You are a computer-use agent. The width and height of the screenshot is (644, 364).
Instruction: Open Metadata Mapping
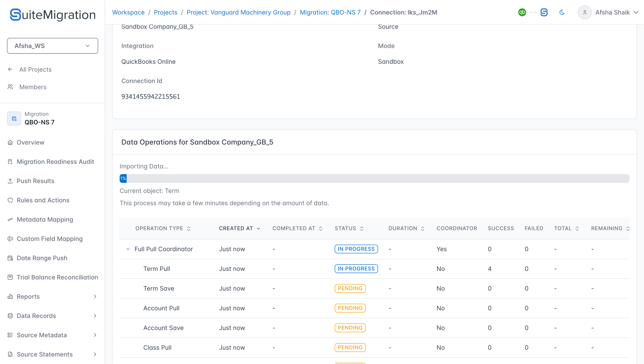pyautogui.click(x=45, y=219)
